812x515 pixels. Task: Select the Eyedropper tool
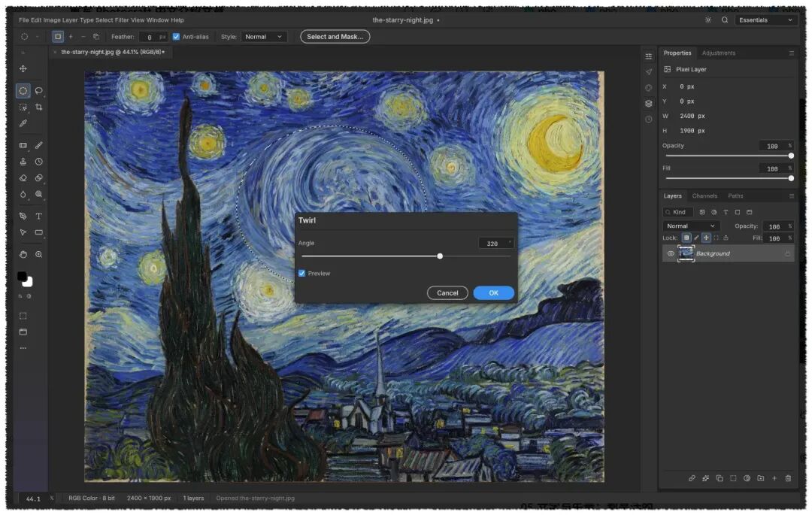23,124
